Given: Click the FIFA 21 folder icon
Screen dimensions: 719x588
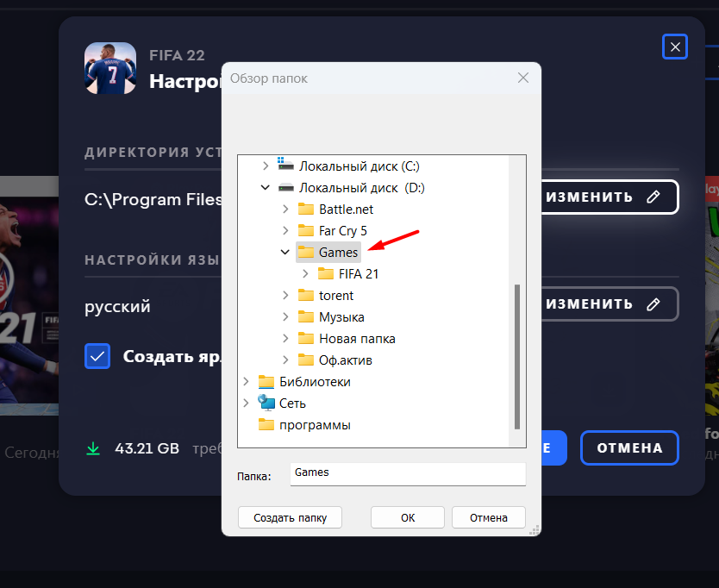Looking at the screenshot, I should pos(326,274).
